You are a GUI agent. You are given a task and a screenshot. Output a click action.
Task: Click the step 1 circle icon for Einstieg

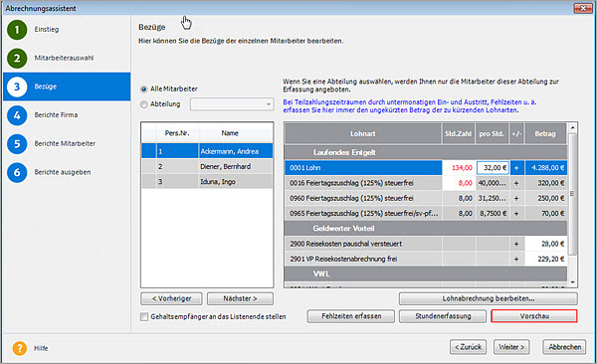point(17,30)
